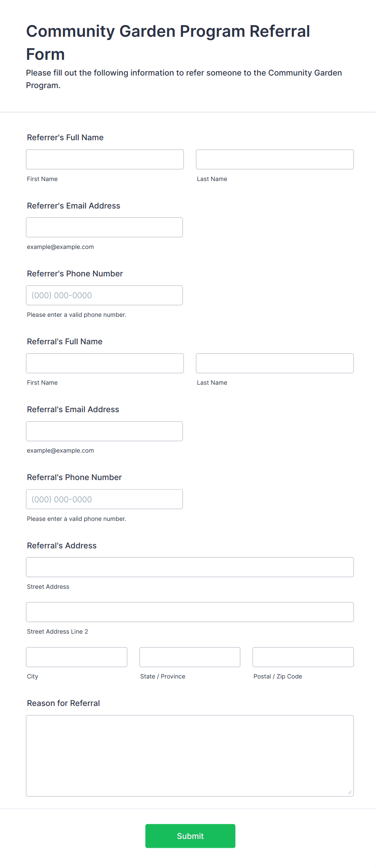Click the Reason for Referral label
Screen dimensions: 376x868
[x=63, y=703]
